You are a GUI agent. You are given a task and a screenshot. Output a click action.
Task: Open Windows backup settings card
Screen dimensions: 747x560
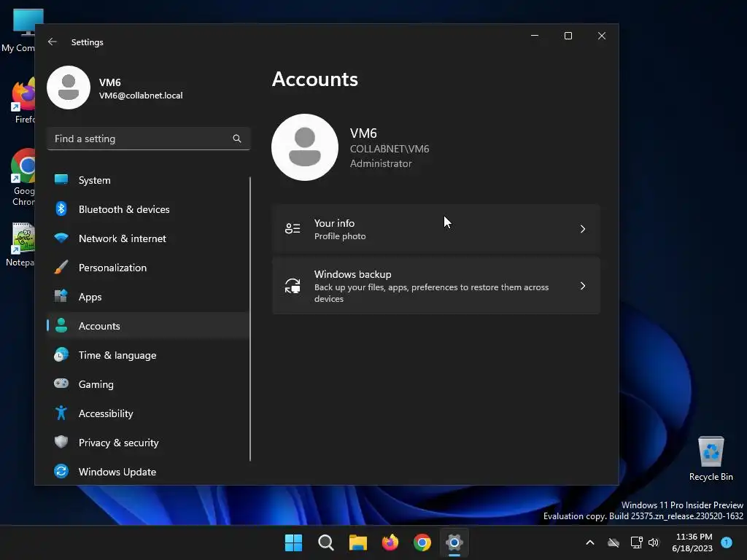pos(436,286)
